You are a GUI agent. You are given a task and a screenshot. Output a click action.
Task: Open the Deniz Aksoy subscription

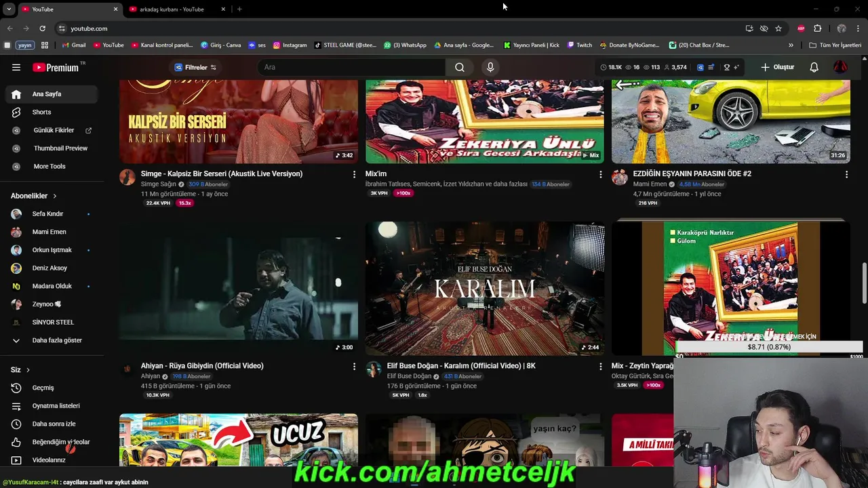(x=50, y=268)
